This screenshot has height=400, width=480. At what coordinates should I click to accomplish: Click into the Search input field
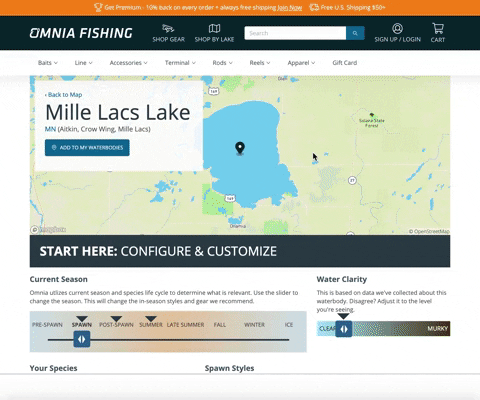tap(295, 33)
